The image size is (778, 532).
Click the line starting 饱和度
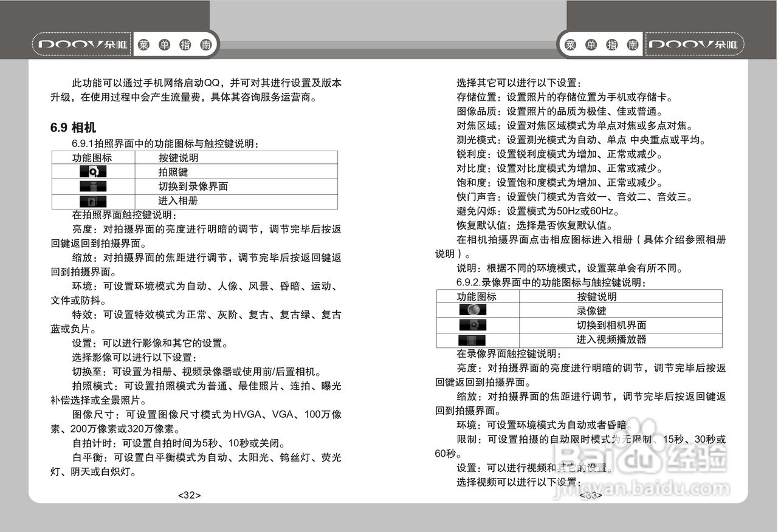click(x=560, y=183)
